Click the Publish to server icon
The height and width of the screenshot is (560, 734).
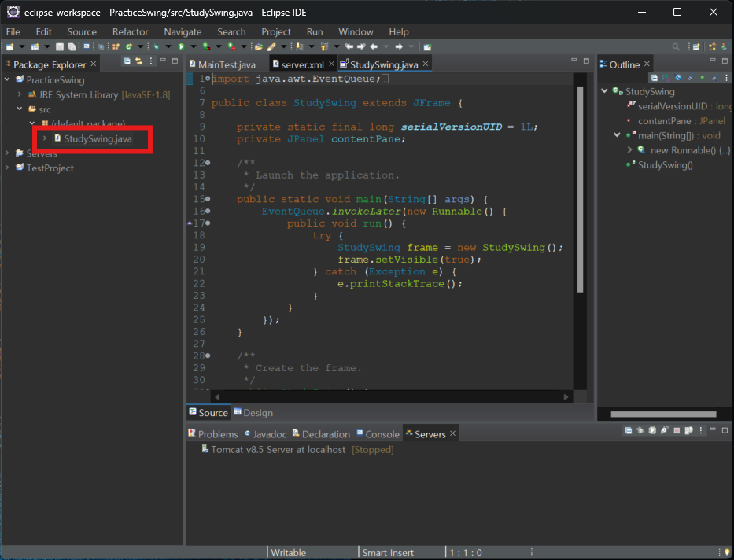688,430
